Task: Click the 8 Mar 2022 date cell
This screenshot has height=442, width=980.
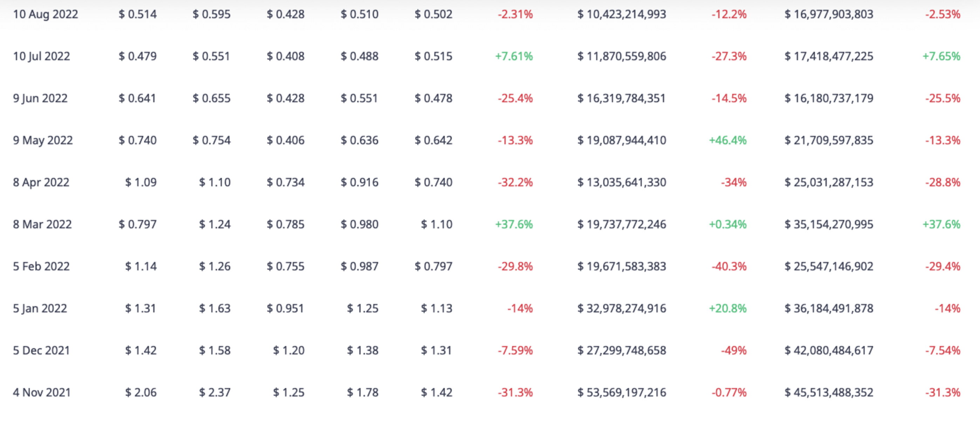Action: tap(42, 224)
